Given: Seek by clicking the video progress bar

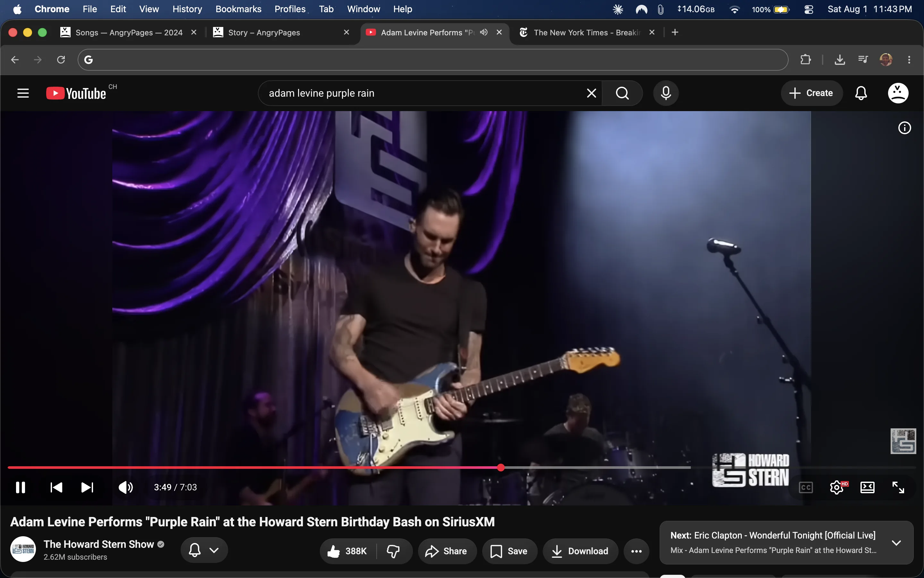Looking at the screenshot, I should pos(462,468).
